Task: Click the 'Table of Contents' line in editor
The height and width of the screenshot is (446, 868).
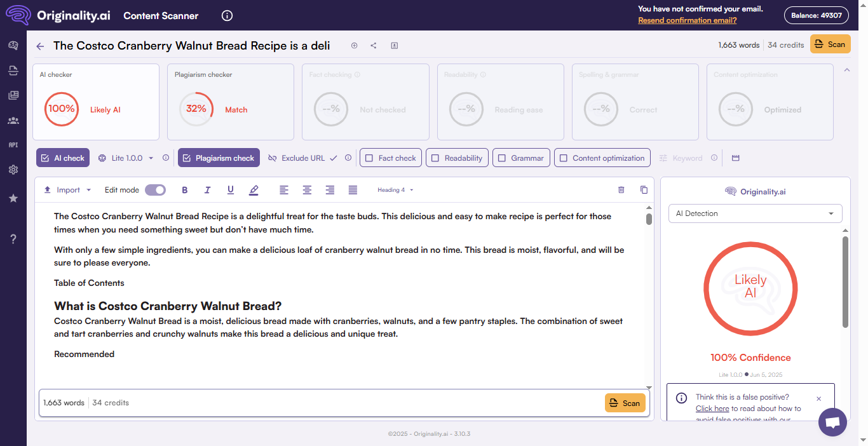Action: coord(89,283)
